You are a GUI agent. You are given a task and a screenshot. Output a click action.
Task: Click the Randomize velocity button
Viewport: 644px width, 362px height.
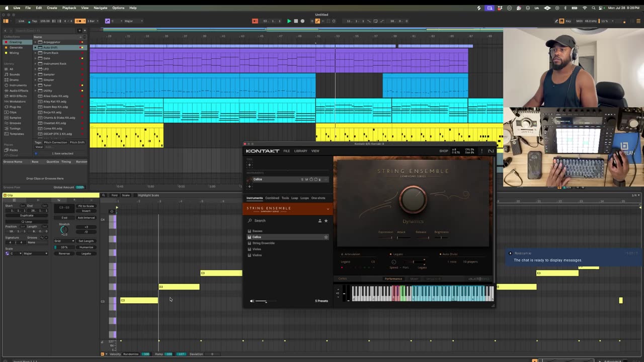pyautogui.click(x=130, y=354)
